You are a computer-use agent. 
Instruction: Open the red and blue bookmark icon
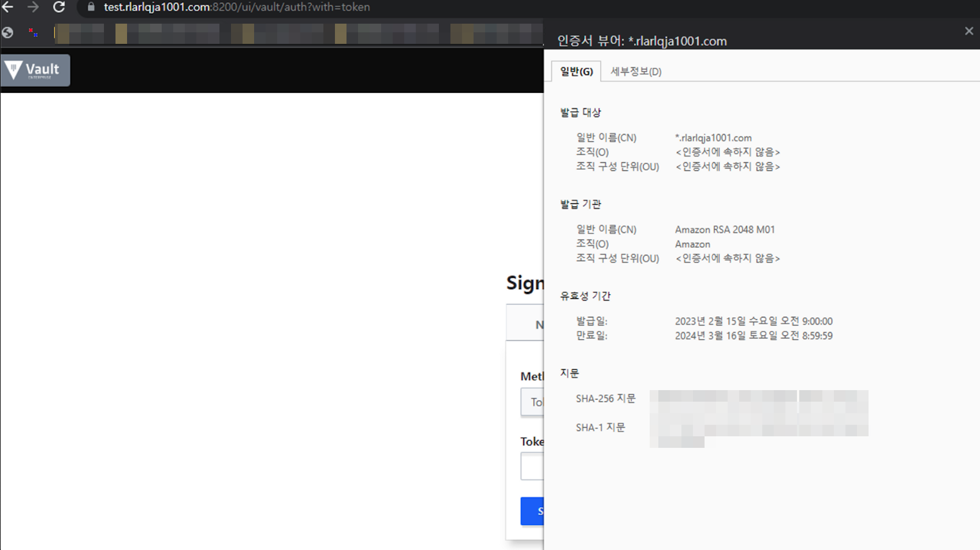tap(33, 33)
